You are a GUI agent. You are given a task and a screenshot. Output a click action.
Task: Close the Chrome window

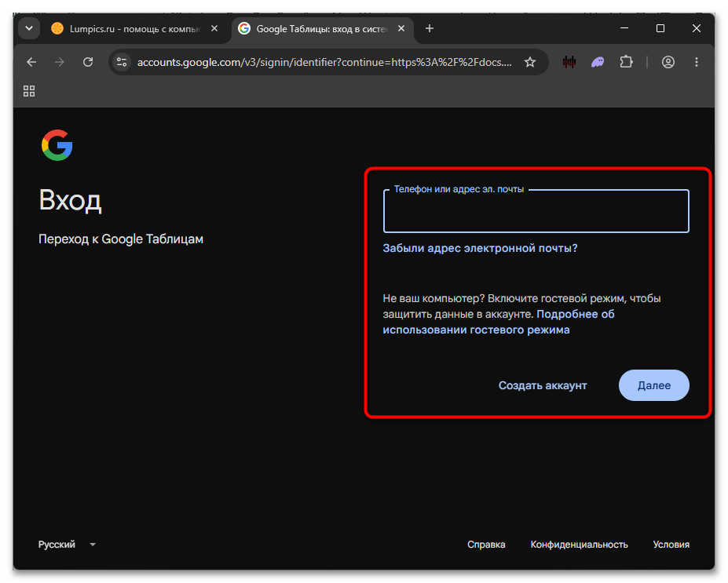click(697, 28)
